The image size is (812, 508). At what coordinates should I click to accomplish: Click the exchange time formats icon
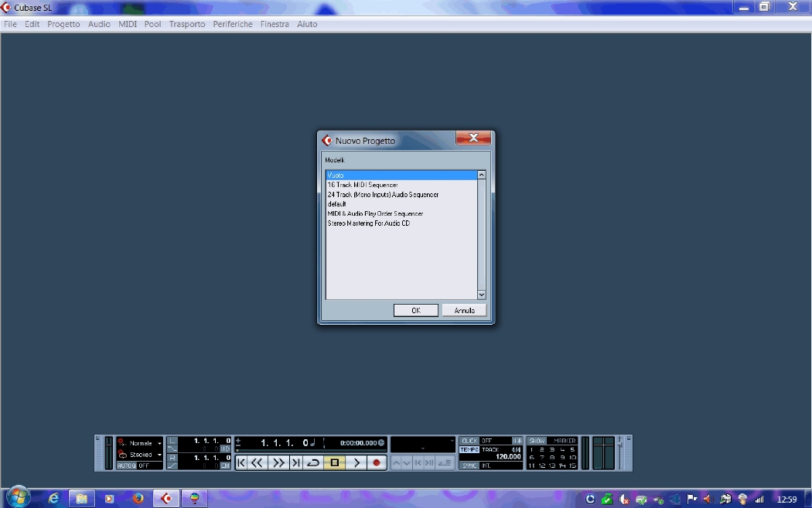tap(324, 443)
